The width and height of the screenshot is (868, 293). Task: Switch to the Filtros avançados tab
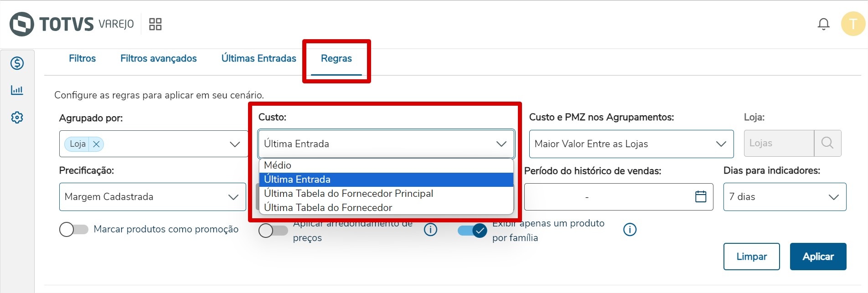(159, 58)
